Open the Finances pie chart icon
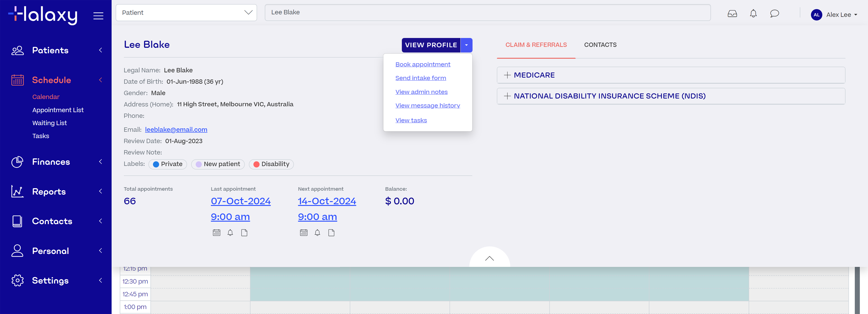The height and width of the screenshot is (314, 868). coord(17,162)
